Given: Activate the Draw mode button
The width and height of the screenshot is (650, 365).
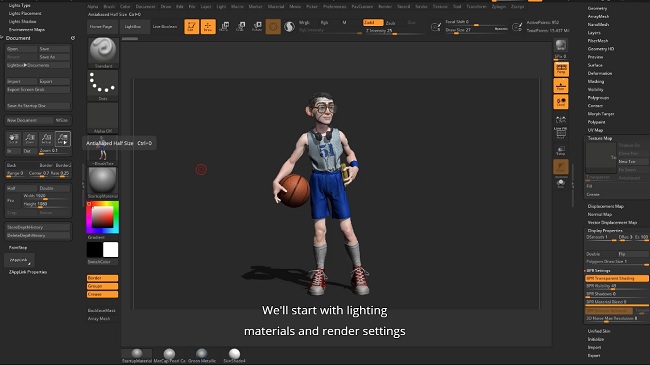Looking at the screenshot, I should [208, 27].
